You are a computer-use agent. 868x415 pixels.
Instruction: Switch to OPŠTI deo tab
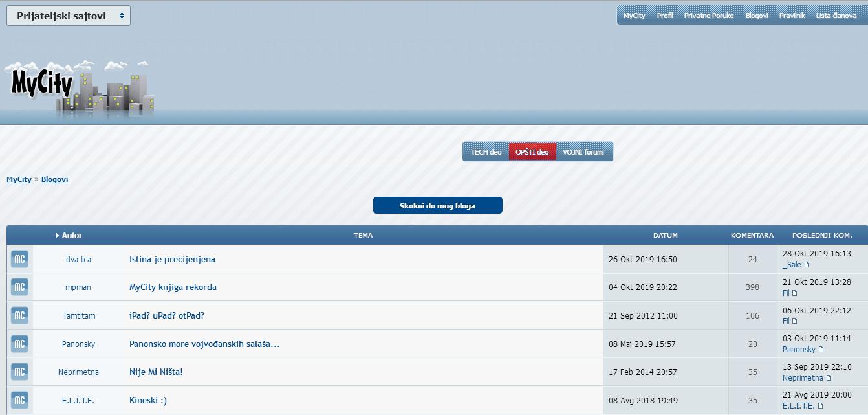532,152
